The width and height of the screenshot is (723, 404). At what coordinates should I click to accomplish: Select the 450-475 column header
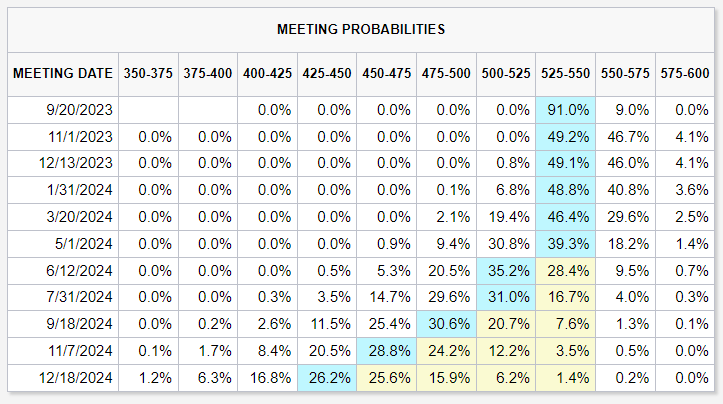point(387,74)
